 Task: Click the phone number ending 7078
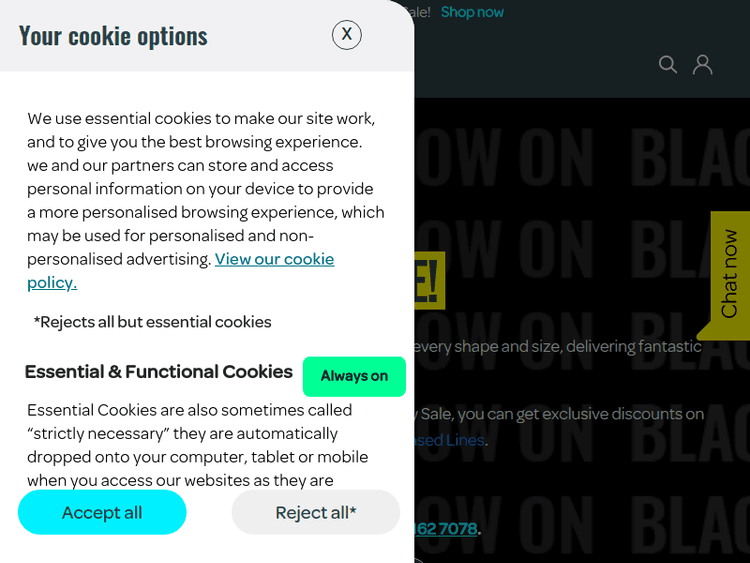pos(446,528)
